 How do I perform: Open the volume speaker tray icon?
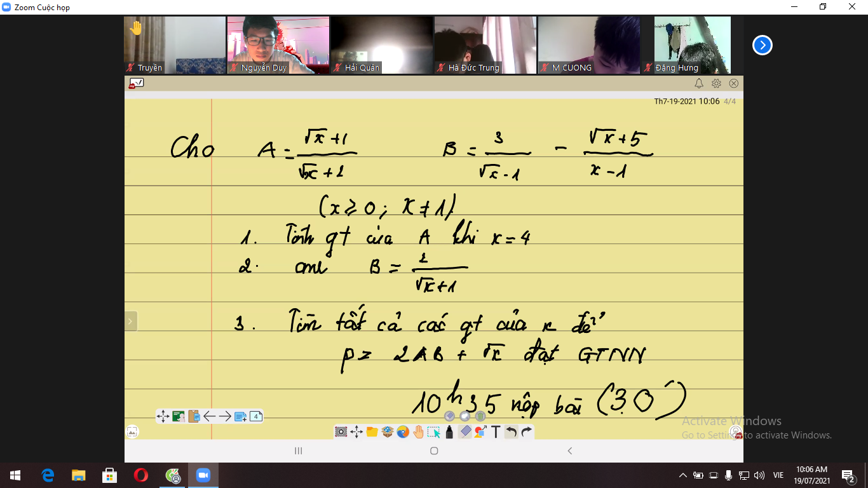tap(759, 475)
